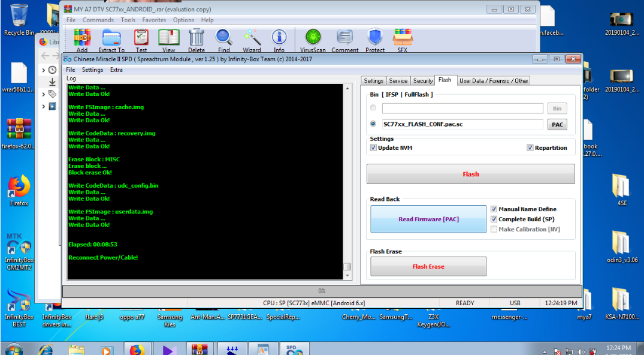The width and height of the screenshot is (644, 355).
Task: Open the odin3_v3.06 folder on desktop
Action: (622, 247)
